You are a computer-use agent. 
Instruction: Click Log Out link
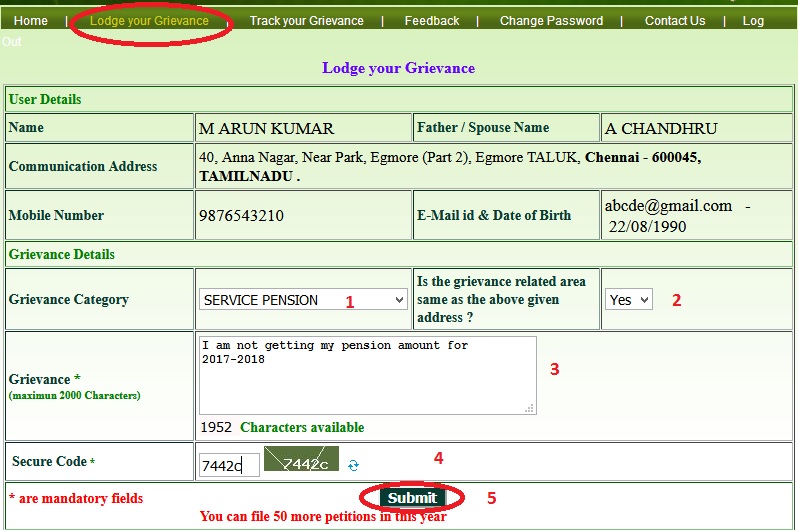click(x=752, y=20)
